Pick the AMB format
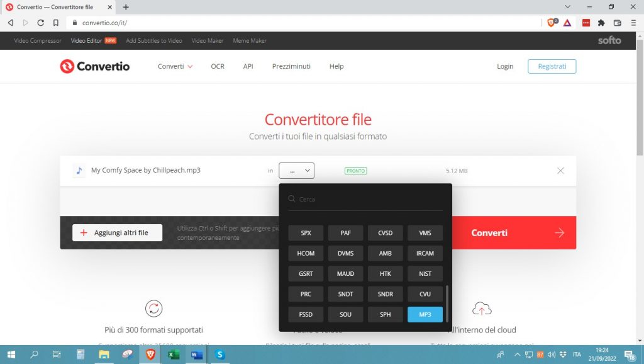644x364 pixels. coord(386,253)
